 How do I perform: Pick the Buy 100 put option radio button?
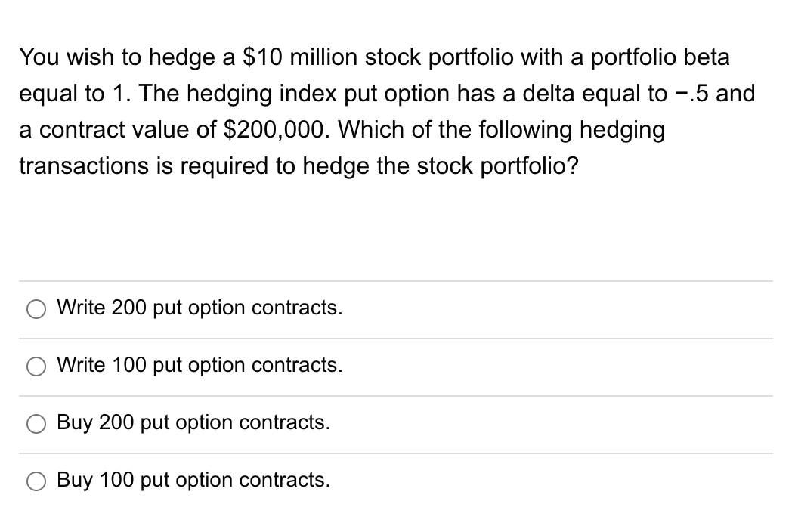pyautogui.click(x=36, y=481)
